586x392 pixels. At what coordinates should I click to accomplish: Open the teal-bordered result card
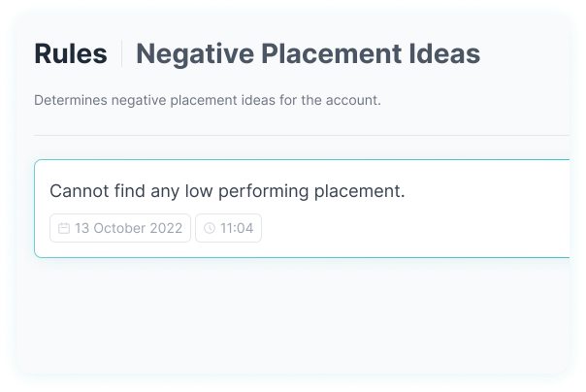point(302,209)
